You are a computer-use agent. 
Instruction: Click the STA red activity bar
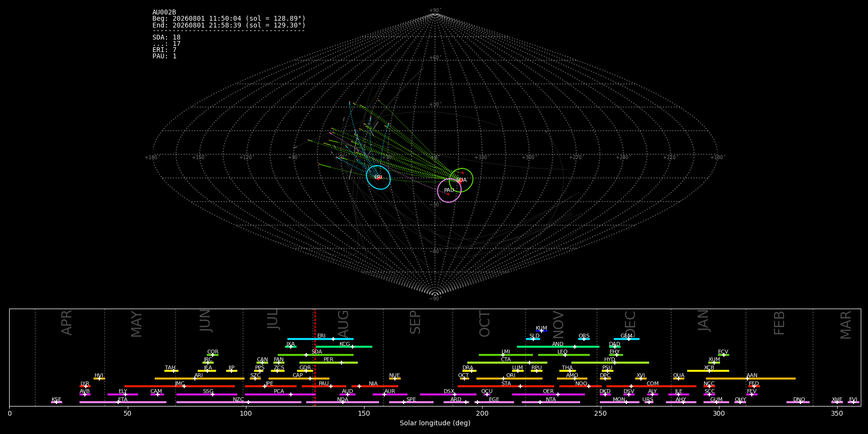point(506,386)
